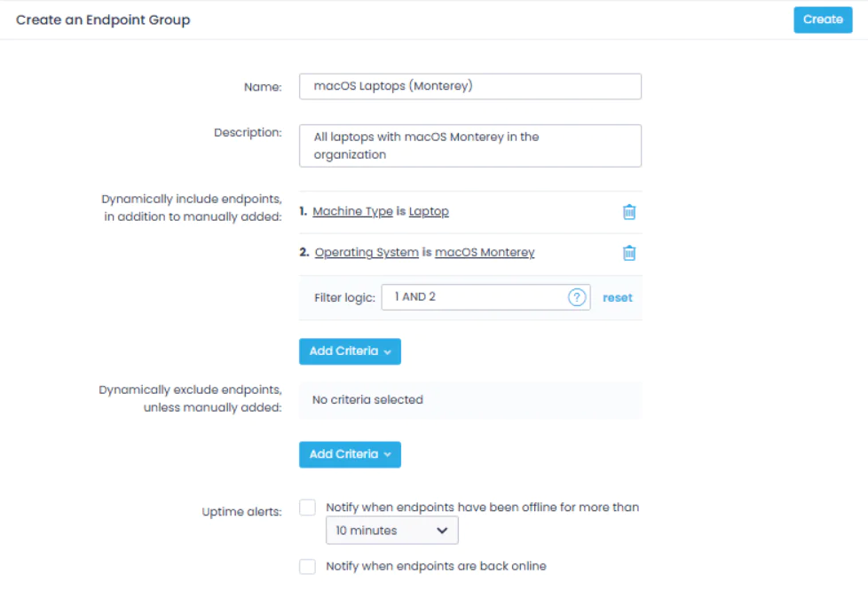Select the 1 AND 2 filter text

[414, 297]
